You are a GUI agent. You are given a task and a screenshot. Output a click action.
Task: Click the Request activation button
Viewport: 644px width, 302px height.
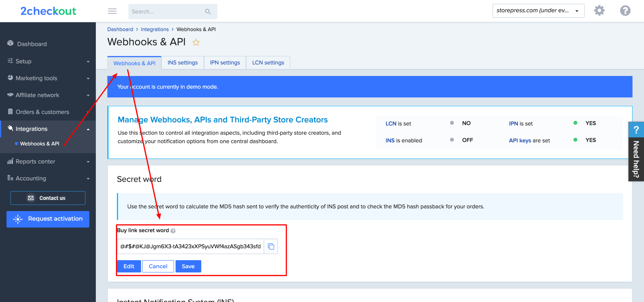(x=48, y=219)
